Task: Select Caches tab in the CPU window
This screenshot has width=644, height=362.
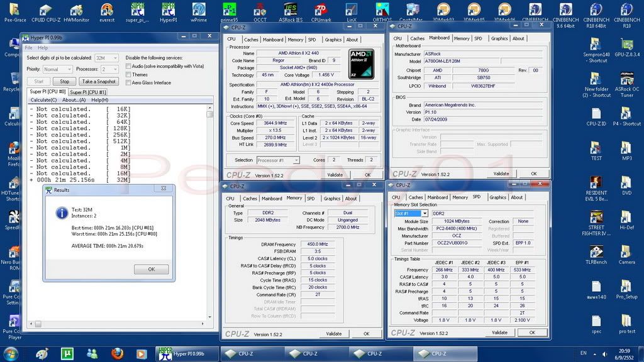Action: point(251,40)
